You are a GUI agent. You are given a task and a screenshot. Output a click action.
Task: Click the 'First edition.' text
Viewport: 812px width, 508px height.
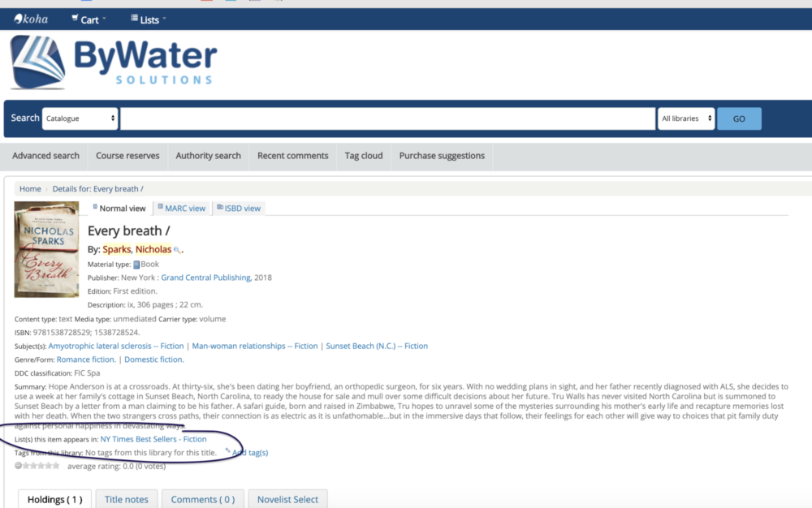(x=135, y=291)
